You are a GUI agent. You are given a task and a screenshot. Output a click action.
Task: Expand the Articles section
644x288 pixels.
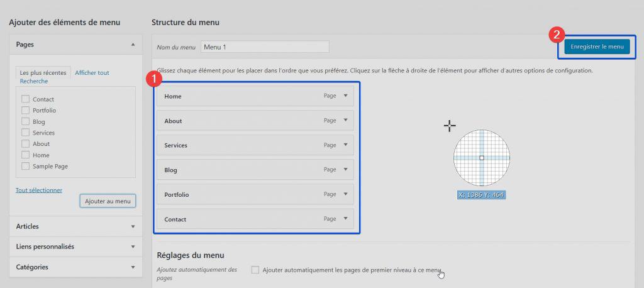pyautogui.click(x=133, y=226)
